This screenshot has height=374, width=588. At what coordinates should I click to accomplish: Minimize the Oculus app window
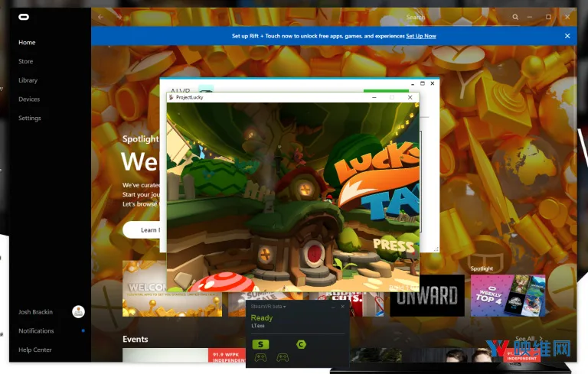pyautogui.click(x=530, y=17)
